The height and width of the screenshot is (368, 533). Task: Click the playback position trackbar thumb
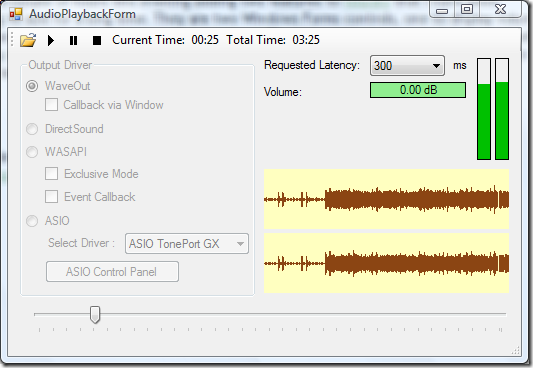coord(95,314)
